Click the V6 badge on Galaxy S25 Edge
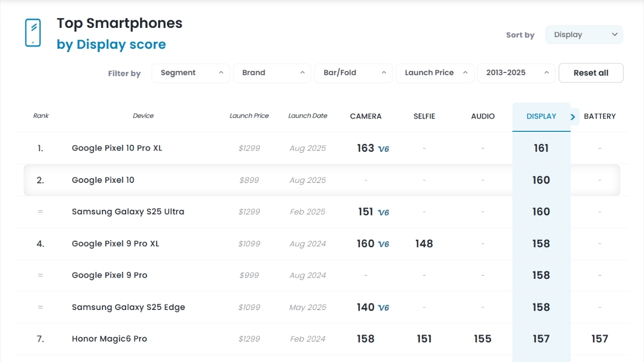The image size is (644, 362). click(x=383, y=308)
